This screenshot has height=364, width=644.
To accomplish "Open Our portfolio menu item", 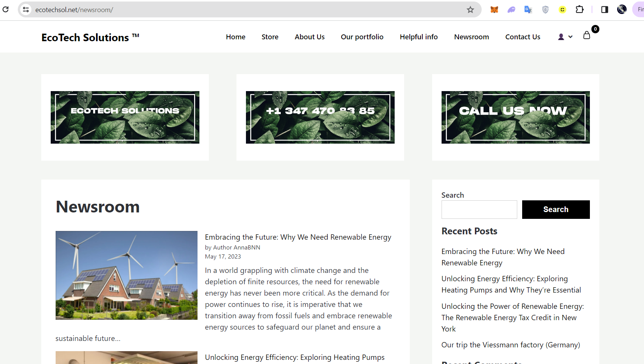I will click(x=362, y=37).
